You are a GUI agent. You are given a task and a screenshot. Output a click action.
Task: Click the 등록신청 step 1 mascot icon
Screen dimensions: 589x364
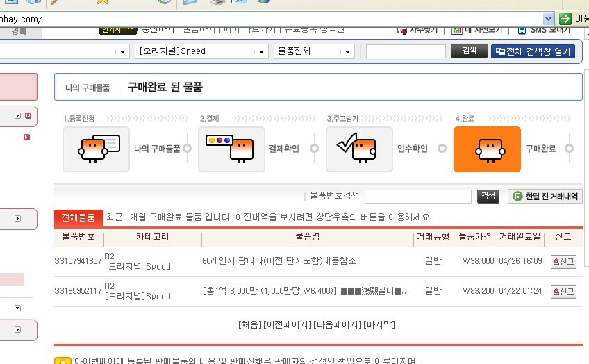point(96,149)
